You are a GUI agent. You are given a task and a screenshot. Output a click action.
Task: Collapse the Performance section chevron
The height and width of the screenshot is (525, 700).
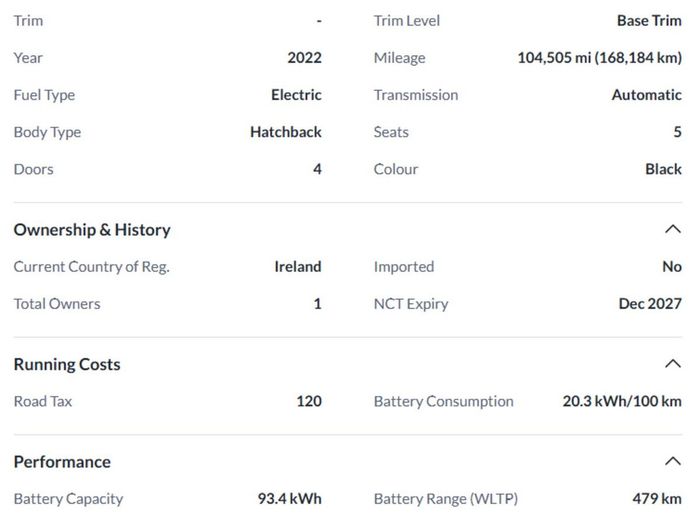point(673,461)
